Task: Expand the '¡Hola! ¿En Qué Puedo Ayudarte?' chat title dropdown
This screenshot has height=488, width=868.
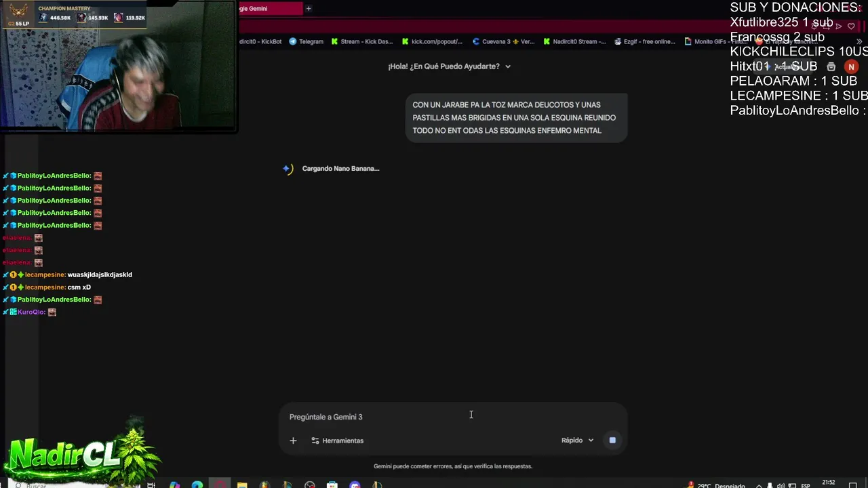Action: click(449, 66)
